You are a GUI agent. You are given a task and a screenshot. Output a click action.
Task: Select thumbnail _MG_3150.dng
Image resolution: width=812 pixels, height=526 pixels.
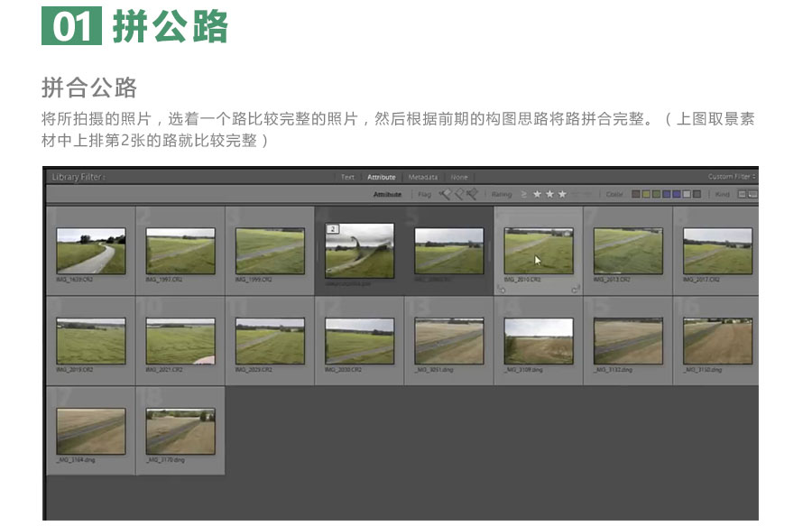click(718, 341)
